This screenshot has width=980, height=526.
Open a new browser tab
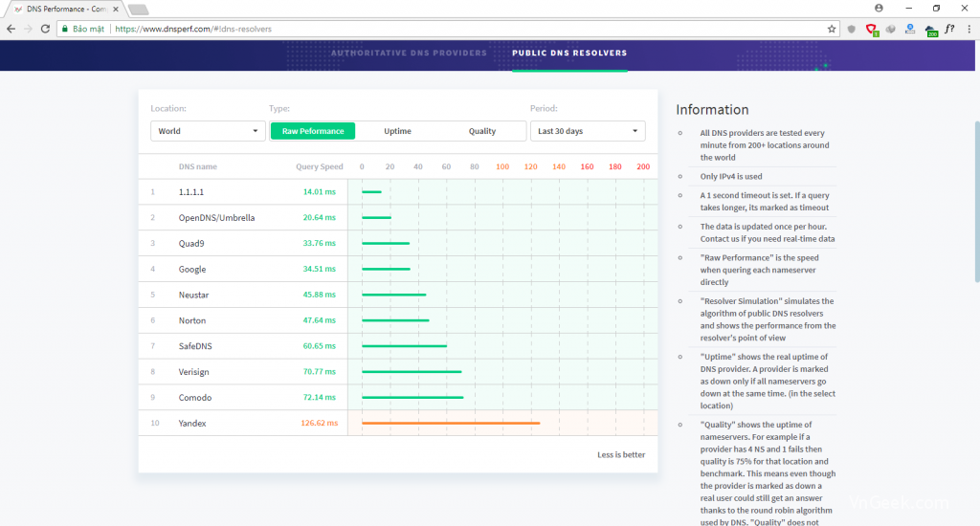coord(138,10)
